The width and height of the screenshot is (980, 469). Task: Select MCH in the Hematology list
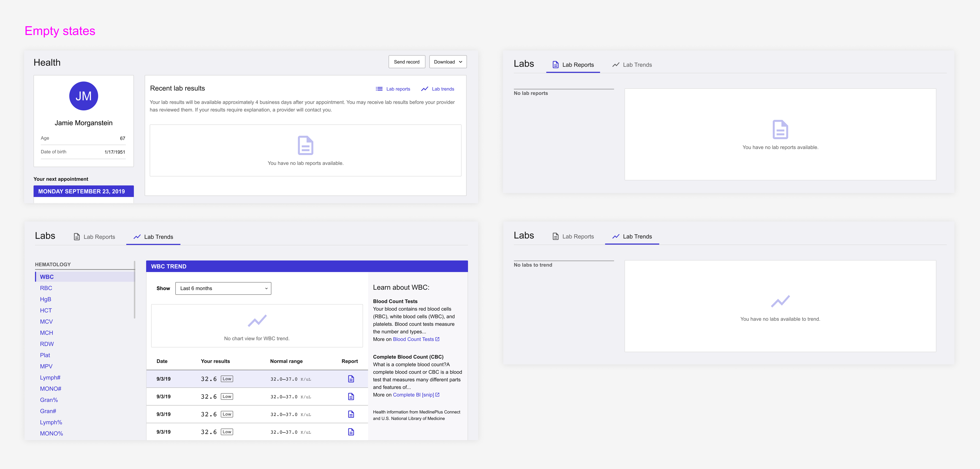pos(46,333)
